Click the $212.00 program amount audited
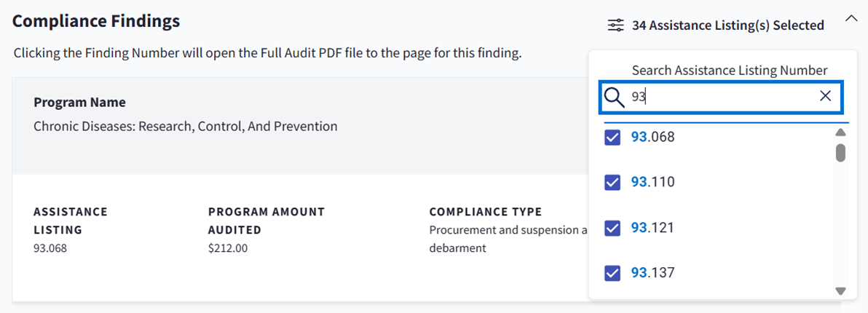 tap(228, 248)
